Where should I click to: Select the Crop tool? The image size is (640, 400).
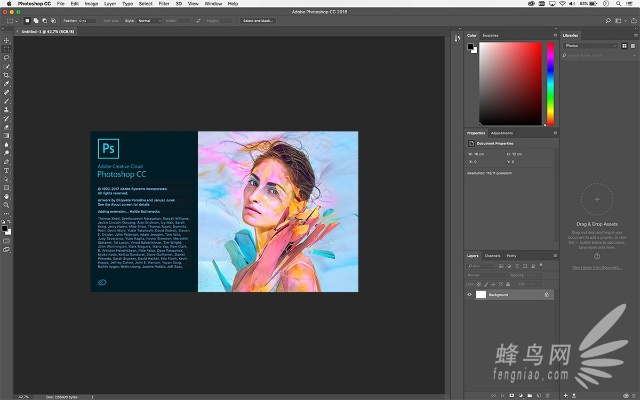point(6,75)
